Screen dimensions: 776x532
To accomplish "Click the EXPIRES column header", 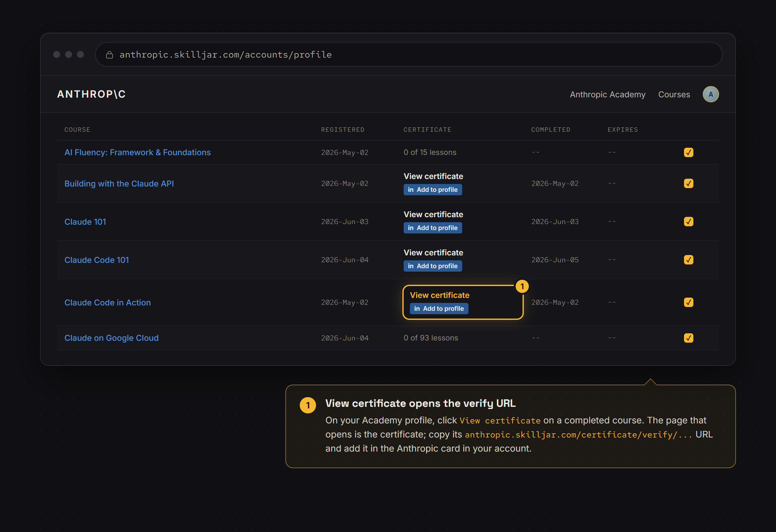I will pyautogui.click(x=622, y=130).
